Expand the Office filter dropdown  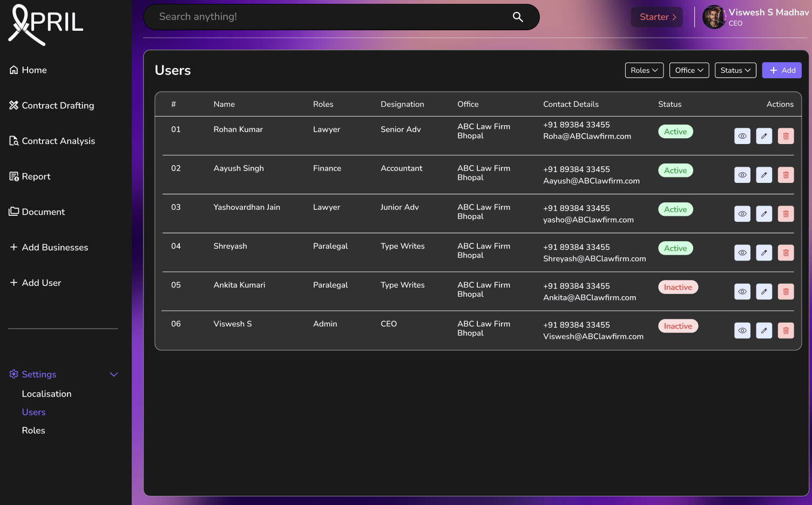click(x=689, y=70)
